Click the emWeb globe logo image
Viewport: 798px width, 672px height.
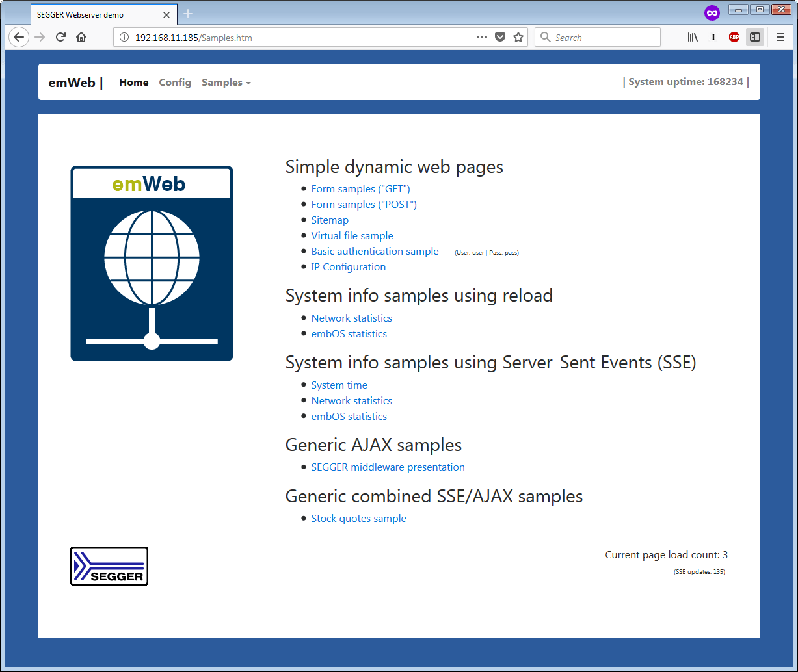[152, 263]
